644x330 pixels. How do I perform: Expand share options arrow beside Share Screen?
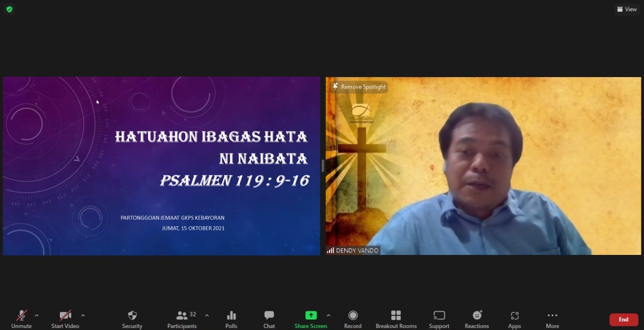(x=329, y=315)
